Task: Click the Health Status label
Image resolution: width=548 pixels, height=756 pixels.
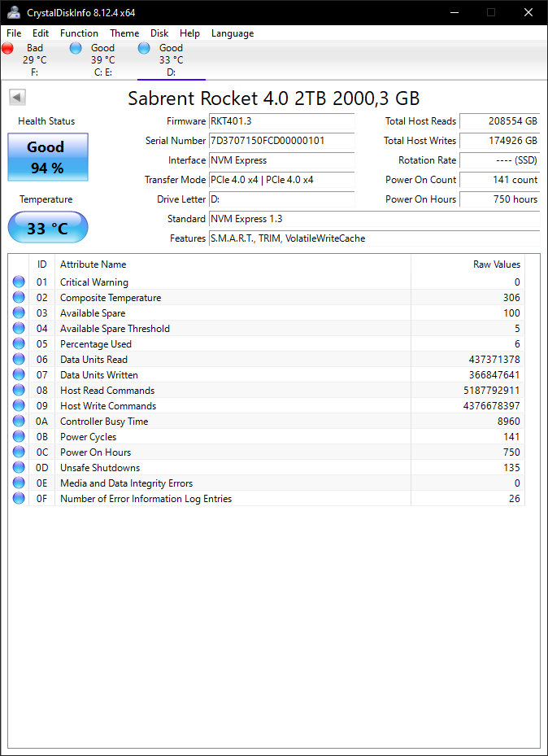Action: [46, 121]
